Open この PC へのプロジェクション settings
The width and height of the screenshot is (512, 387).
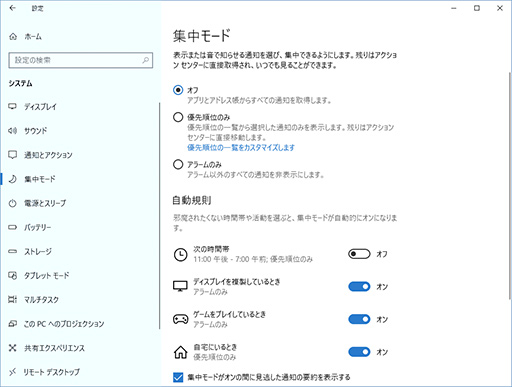tap(80, 324)
